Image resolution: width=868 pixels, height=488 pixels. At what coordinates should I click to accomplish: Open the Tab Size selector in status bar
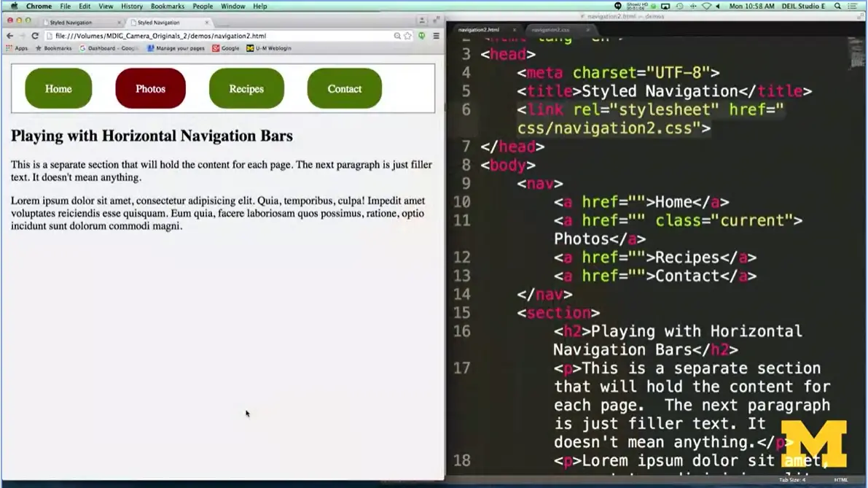coord(792,480)
